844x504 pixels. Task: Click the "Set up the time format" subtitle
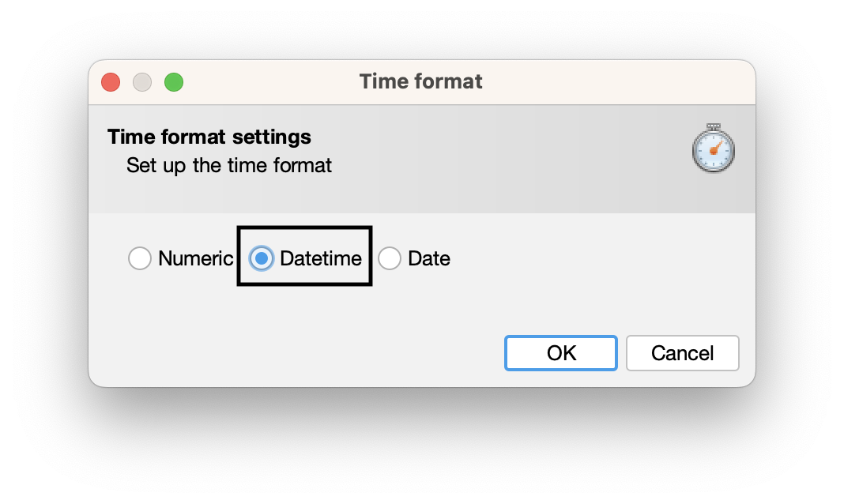[x=229, y=166]
